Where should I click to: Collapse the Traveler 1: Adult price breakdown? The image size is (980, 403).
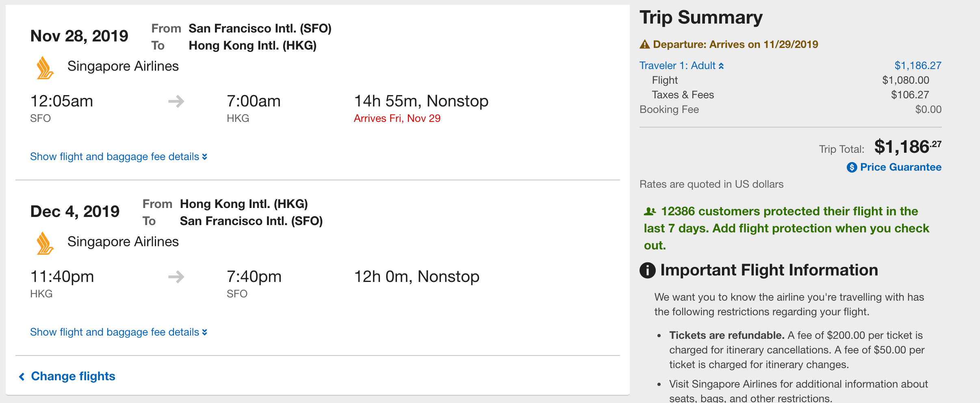click(681, 65)
